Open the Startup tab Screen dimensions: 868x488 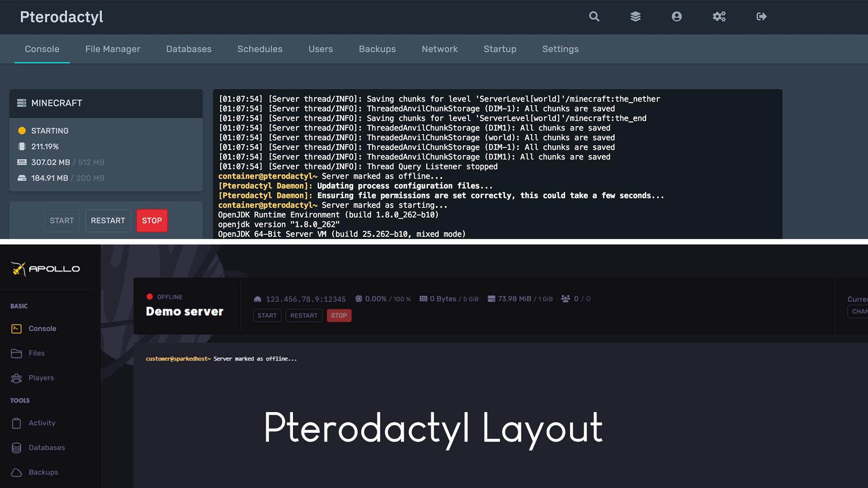(x=500, y=49)
